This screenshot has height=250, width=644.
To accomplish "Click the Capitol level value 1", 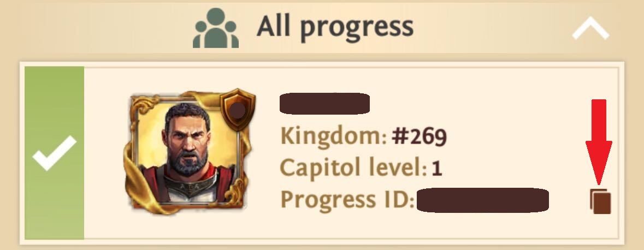I will point(436,169).
